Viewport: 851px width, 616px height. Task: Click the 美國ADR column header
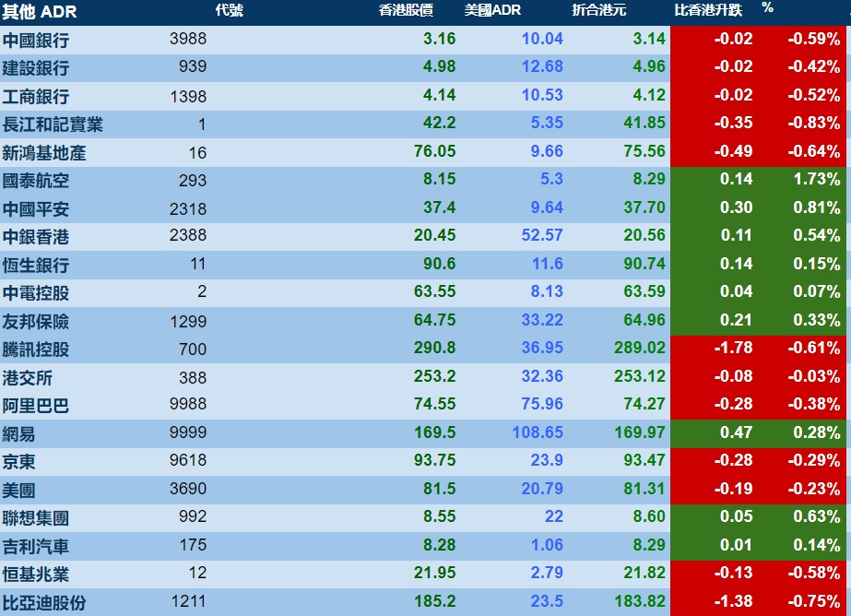tap(492, 10)
